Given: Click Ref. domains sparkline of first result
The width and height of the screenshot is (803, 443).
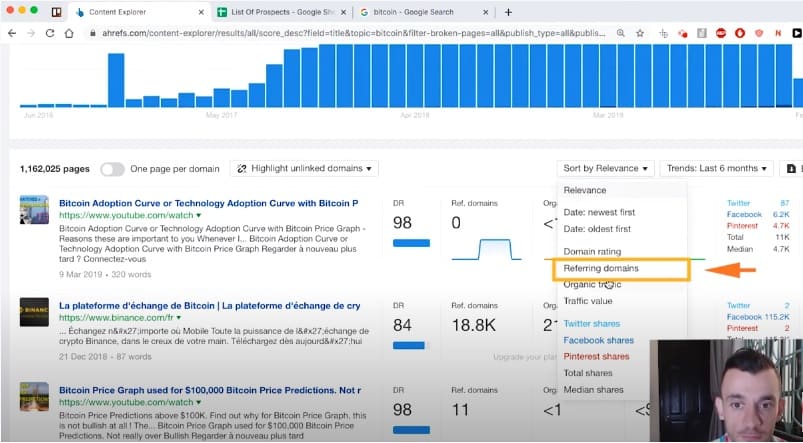Looking at the screenshot, I should 487,249.
